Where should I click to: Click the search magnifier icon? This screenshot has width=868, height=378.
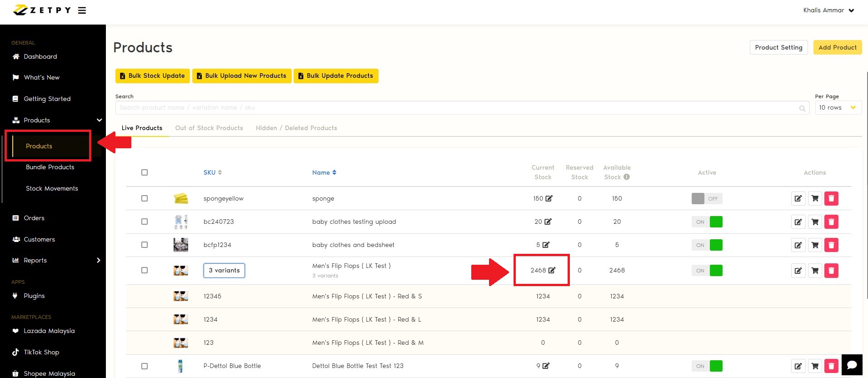(802, 108)
